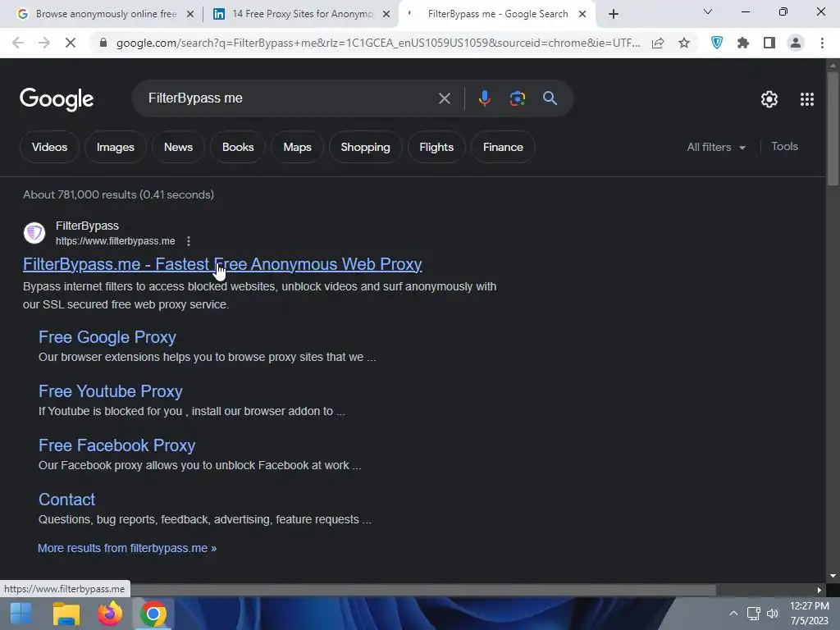840x630 pixels.
Task: Go forward using the forward arrow
Action: (44, 43)
